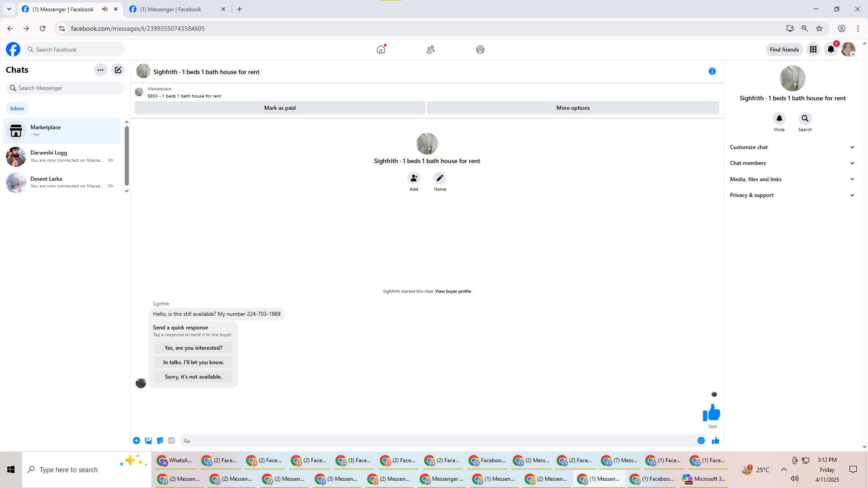868x488 pixels.
Task: Open the Marketplace chat
Action: click(x=62, y=131)
